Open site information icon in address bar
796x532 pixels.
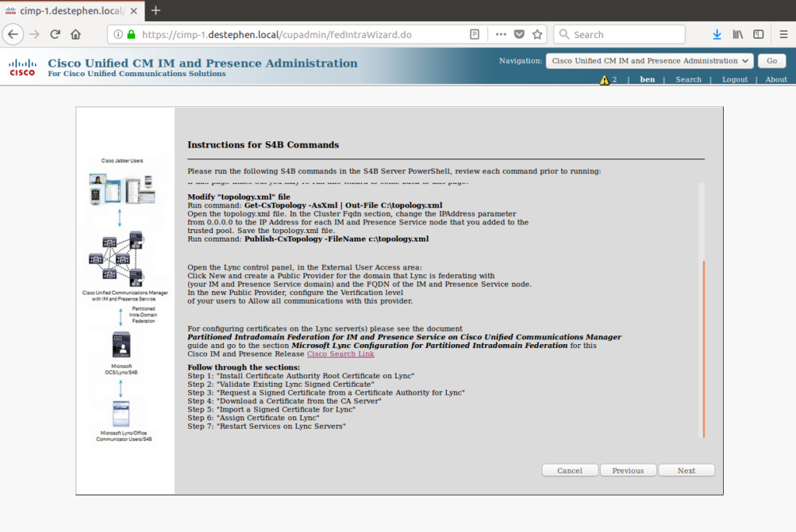tap(118, 34)
